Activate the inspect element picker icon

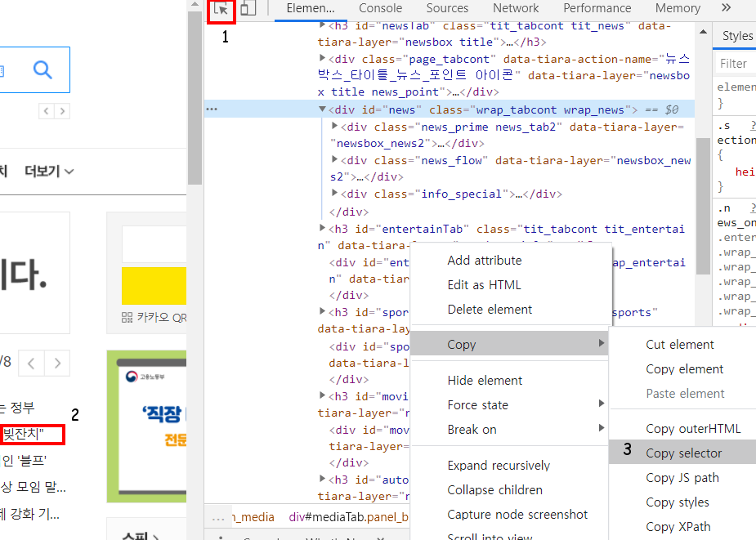pyautogui.click(x=221, y=8)
